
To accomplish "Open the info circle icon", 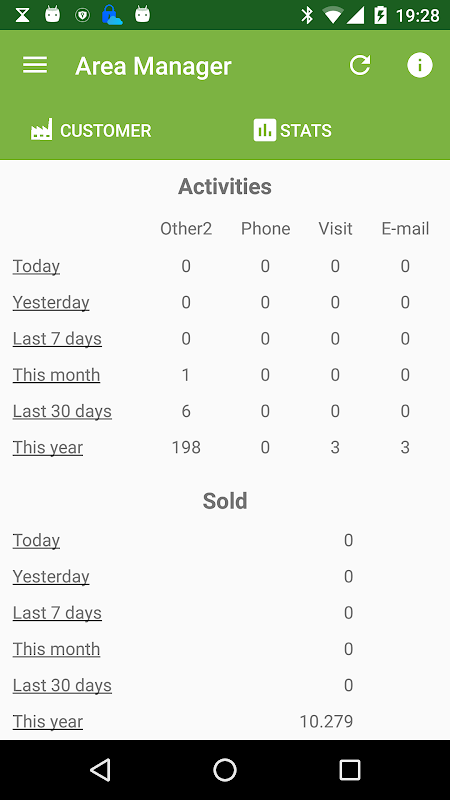I will 419,65.
